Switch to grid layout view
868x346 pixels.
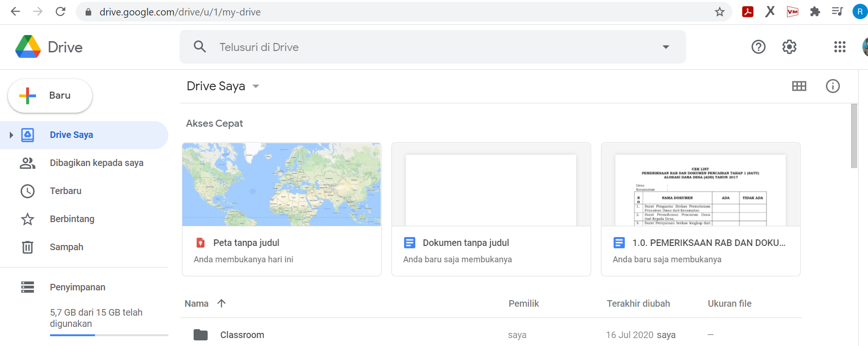point(799,86)
